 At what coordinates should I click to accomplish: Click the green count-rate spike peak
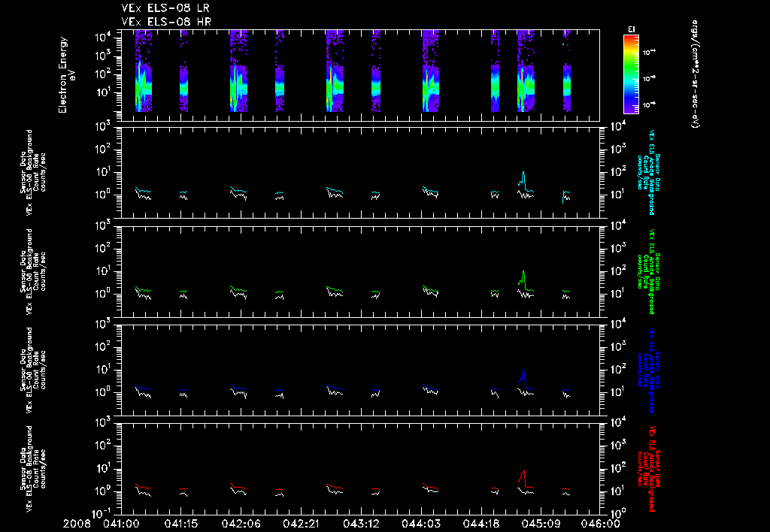523,271
